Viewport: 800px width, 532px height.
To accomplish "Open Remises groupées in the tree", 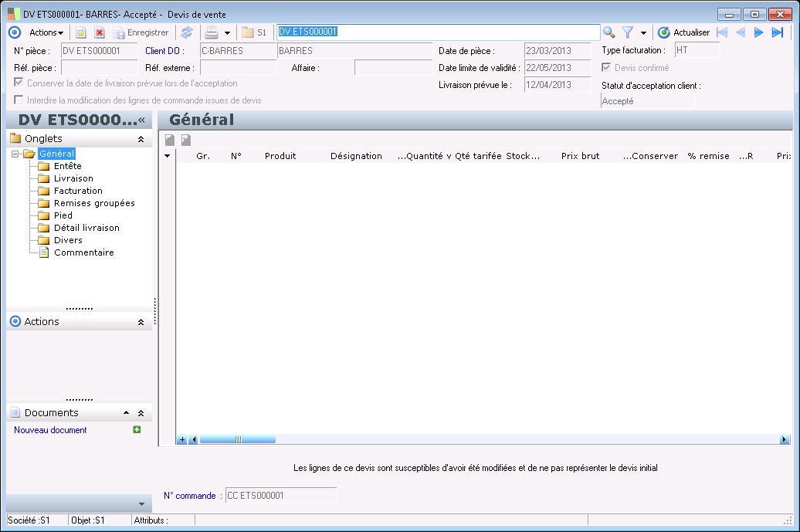I will (94, 203).
